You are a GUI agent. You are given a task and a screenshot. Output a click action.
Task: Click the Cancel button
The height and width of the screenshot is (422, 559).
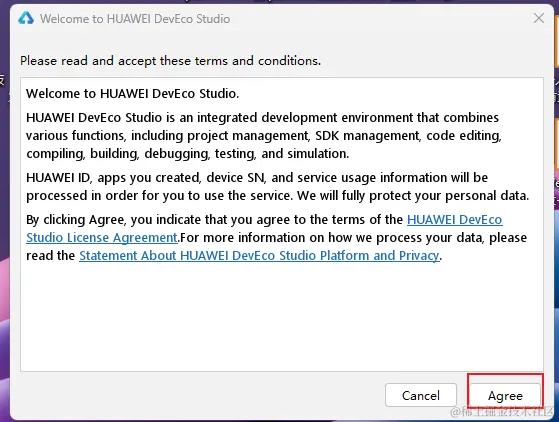pyautogui.click(x=421, y=395)
